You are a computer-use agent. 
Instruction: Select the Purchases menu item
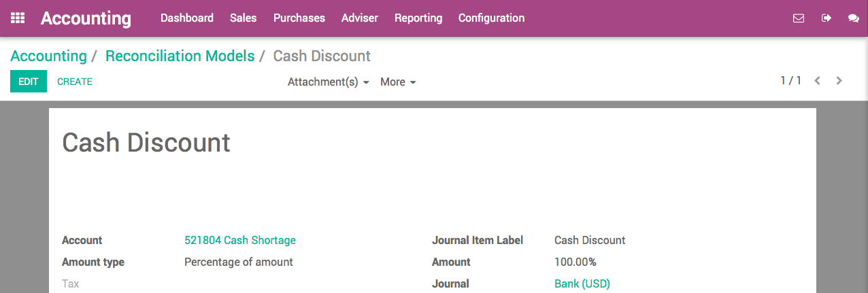(x=299, y=18)
